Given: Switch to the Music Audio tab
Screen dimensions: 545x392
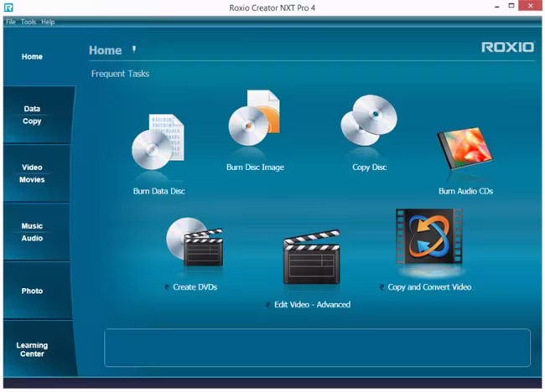Looking at the screenshot, I should tap(37, 232).
